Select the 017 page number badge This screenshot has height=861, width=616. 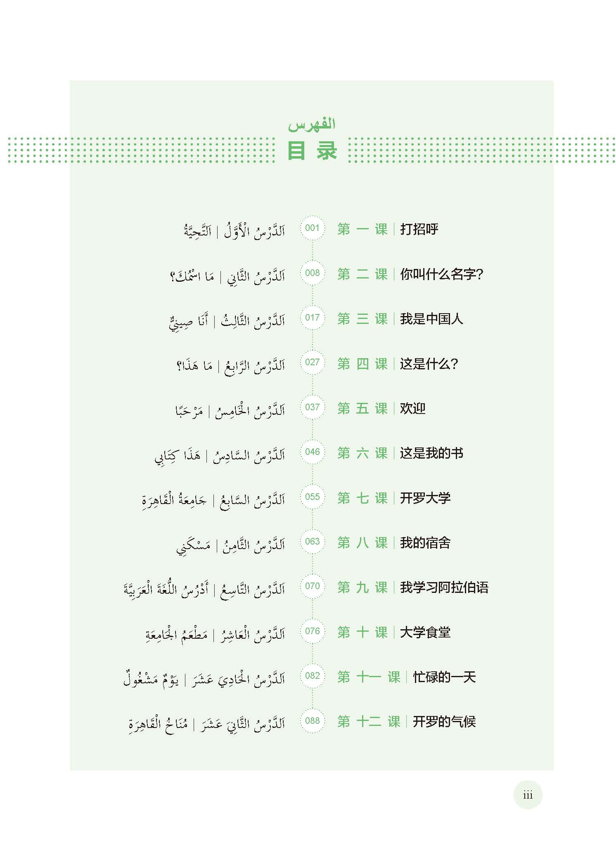click(312, 317)
